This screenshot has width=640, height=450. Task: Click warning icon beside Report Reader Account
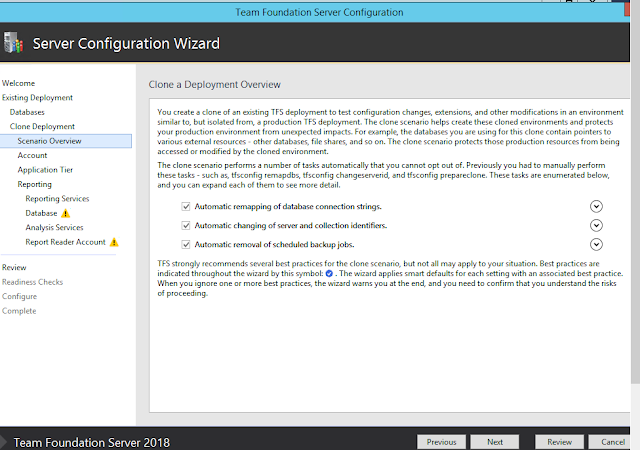coord(114,242)
